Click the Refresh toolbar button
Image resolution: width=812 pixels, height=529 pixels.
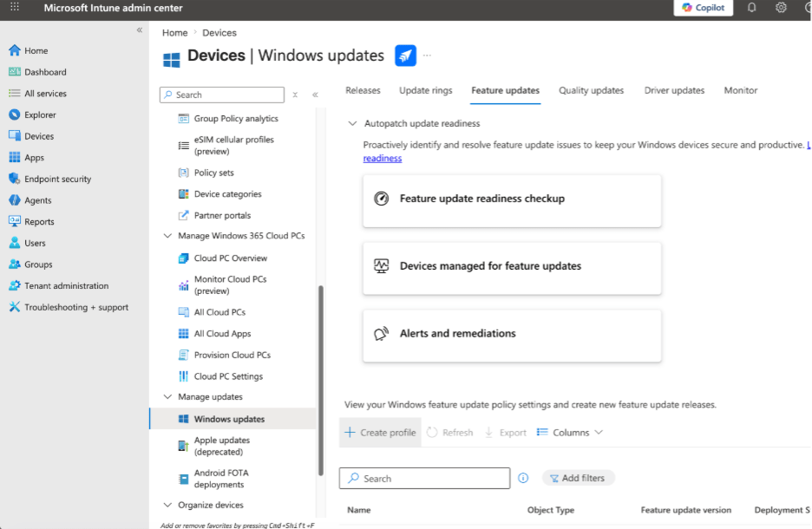coord(450,433)
